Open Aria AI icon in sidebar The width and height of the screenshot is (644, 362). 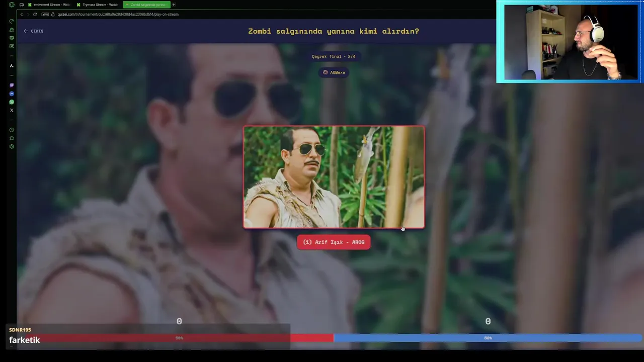(12, 66)
